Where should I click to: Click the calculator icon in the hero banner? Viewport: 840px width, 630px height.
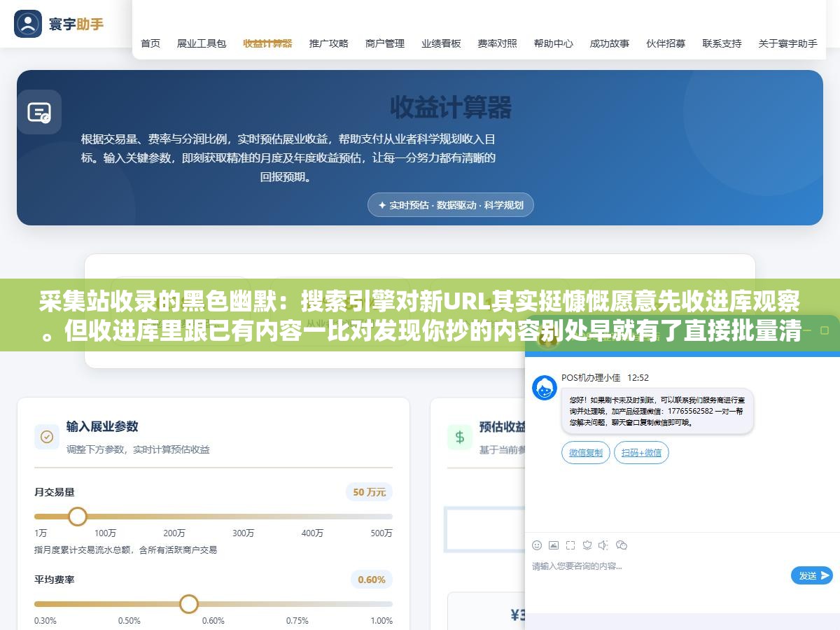coord(39,112)
